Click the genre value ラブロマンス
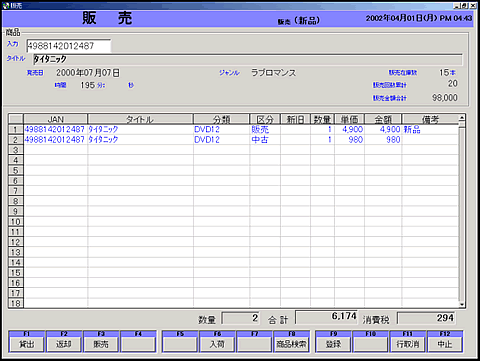Viewport: 480px width, 361px height. 273,73
